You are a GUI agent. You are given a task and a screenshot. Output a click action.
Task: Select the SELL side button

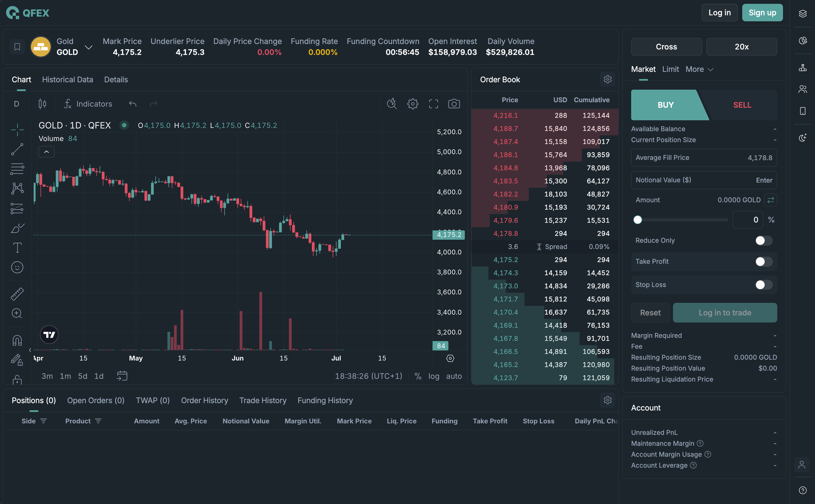tap(742, 105)
